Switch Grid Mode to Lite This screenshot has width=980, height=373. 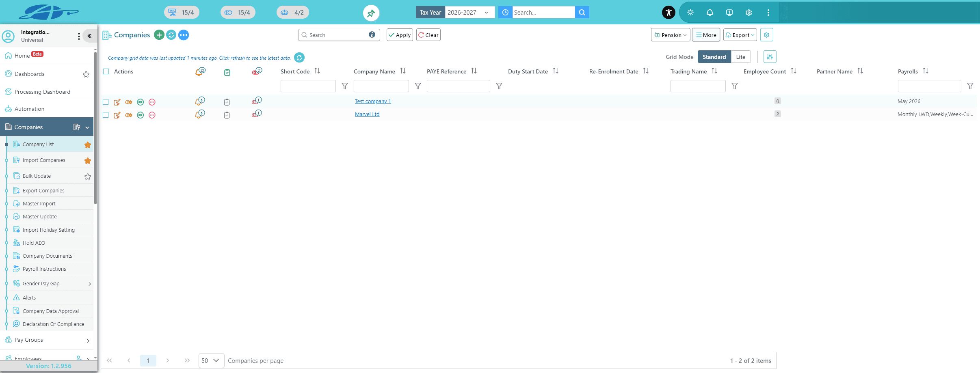point(741,57)
